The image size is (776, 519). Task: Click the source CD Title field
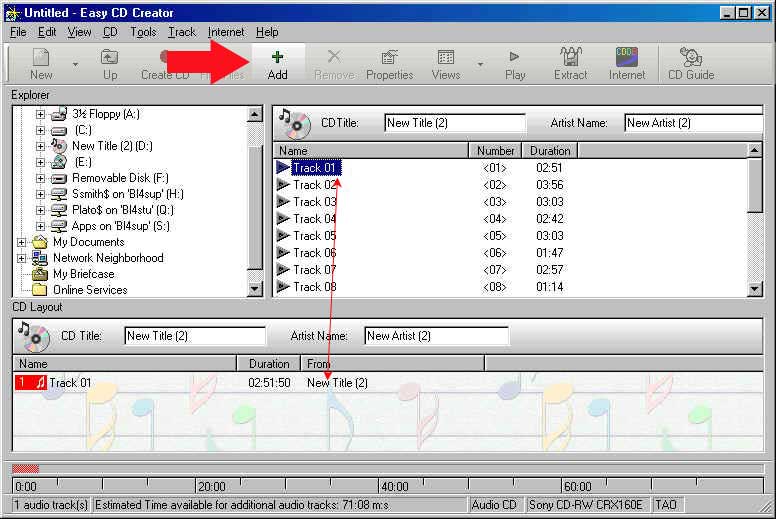(x=455, y=123)
